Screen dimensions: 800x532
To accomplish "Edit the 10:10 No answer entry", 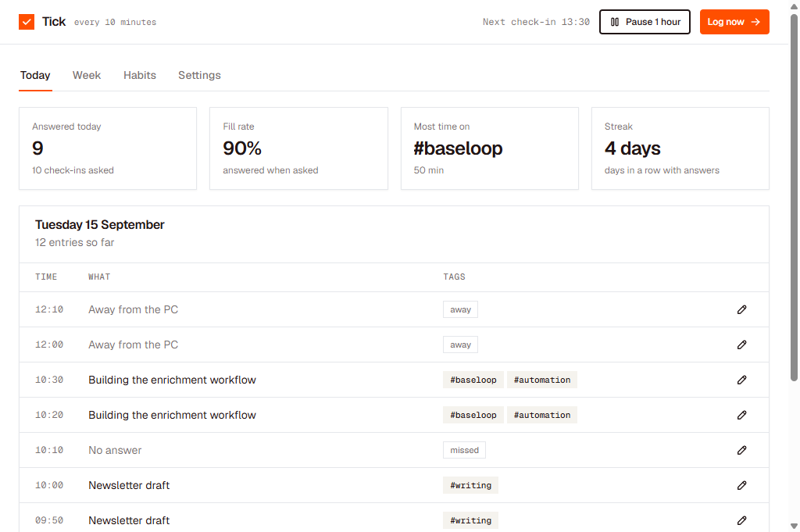I will (742, 451).
